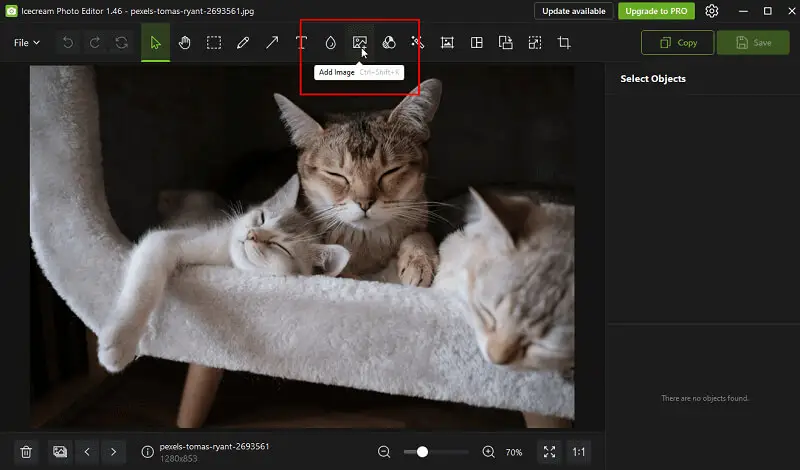Viewport: 800px width, 470px height.
Task: Click Upgrade to PRO button
Action: pyautogui.click(x=656, y=11)
